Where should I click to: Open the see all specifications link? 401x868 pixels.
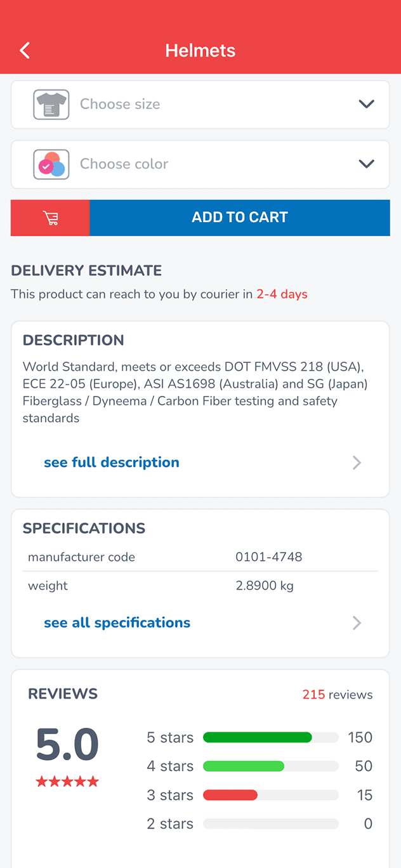coord(117,623)
